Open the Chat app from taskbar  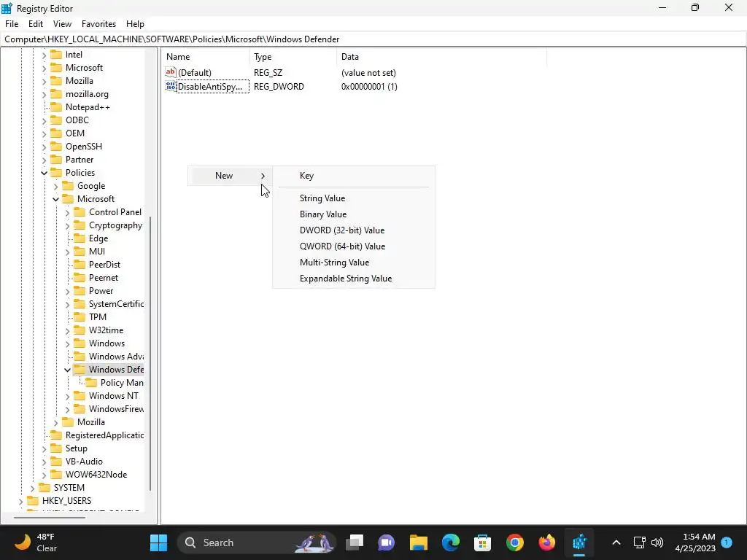point(387,542)
